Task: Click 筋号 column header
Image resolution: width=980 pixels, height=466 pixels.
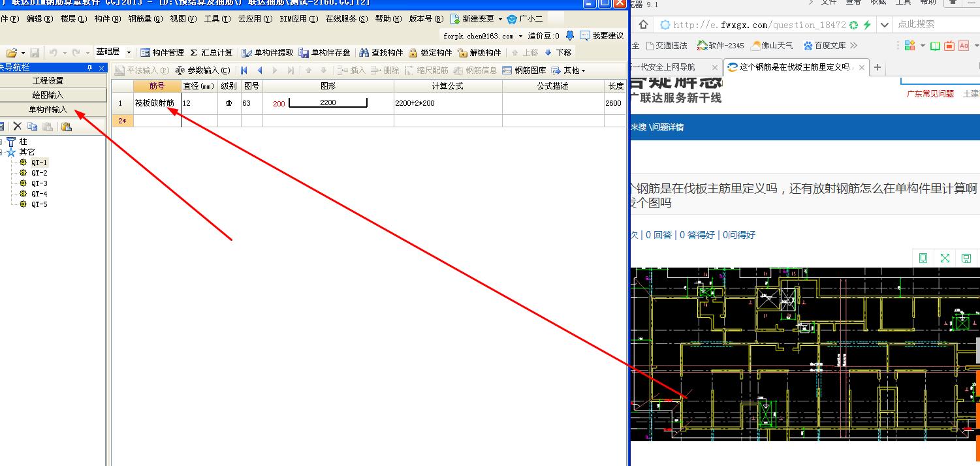Action: [157, 86]
